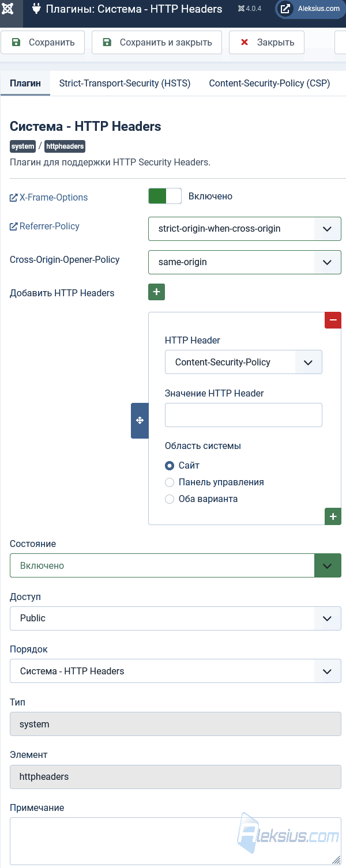Click the Элемент field showing httpheaders
The height and width of the screenshot is (868, 346).
pos(175,776)
